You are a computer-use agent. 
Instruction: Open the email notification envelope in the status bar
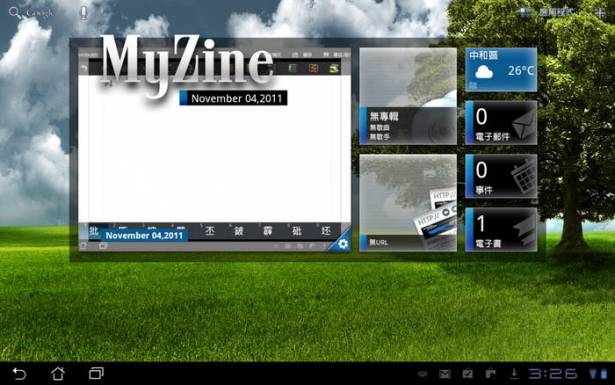(445, 374)
